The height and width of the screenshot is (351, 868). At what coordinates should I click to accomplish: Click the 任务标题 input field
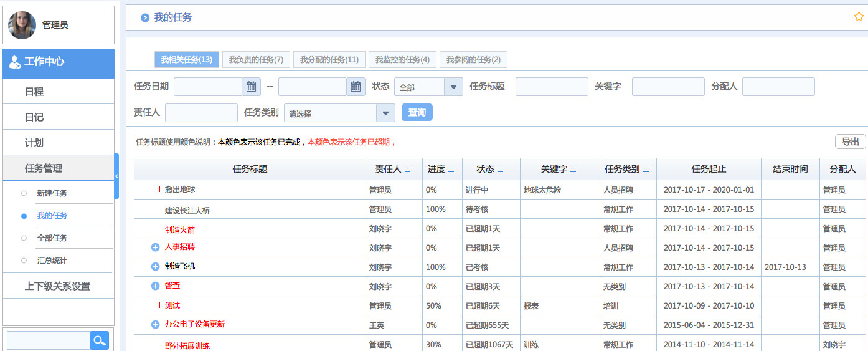[x=552, y=87]
